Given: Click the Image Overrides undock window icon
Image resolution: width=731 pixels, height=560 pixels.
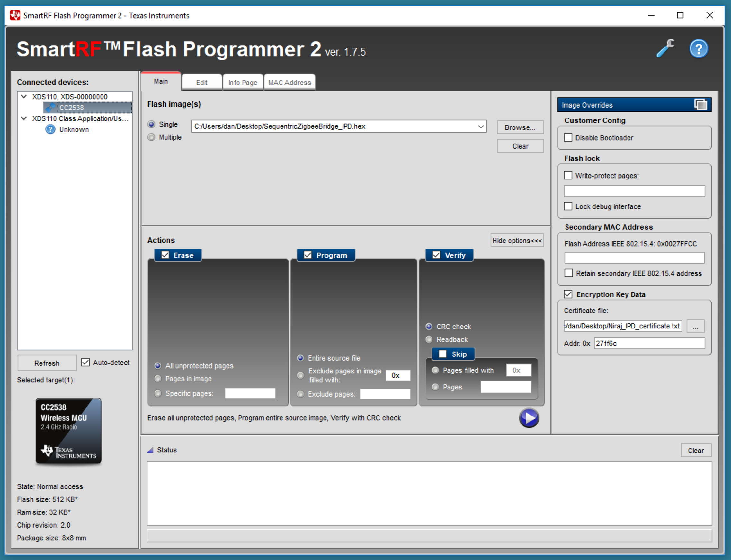Looking at the screenshot, I should 700,105.
